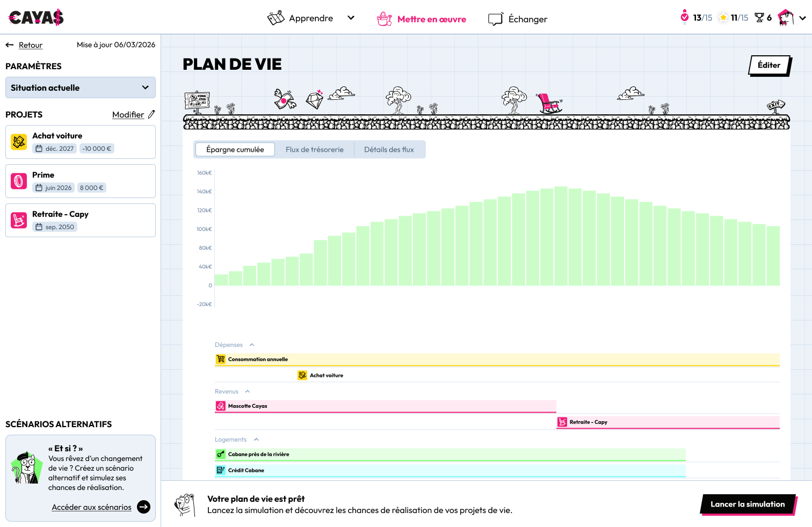
Task: Click the Cabane près de la rivière key icon
Action: click(x=221, y=454)
